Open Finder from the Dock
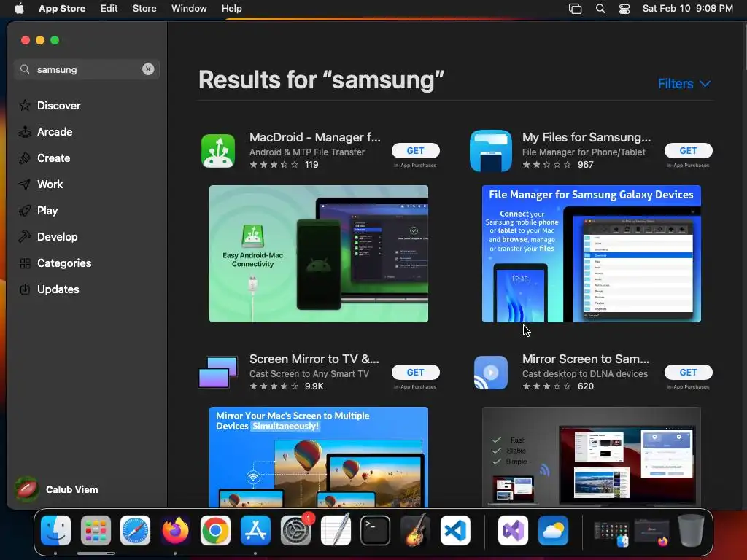Screen dimensions: 747x560 [55, 531]
